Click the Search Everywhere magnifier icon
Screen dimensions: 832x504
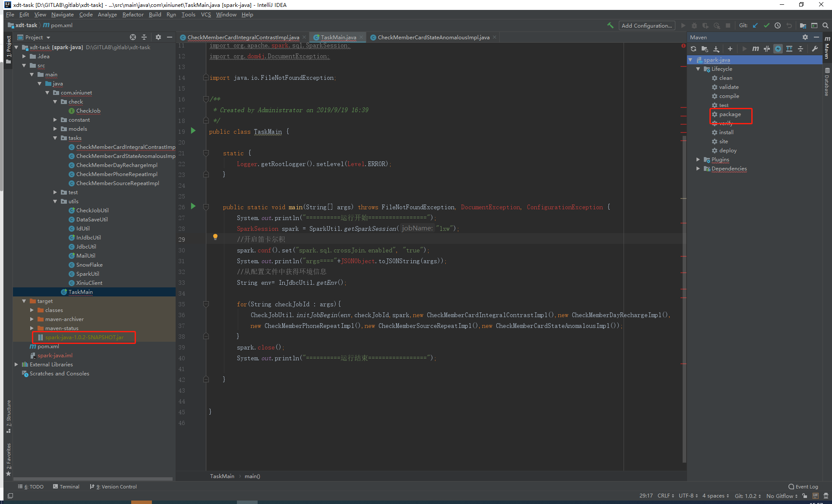825,25
